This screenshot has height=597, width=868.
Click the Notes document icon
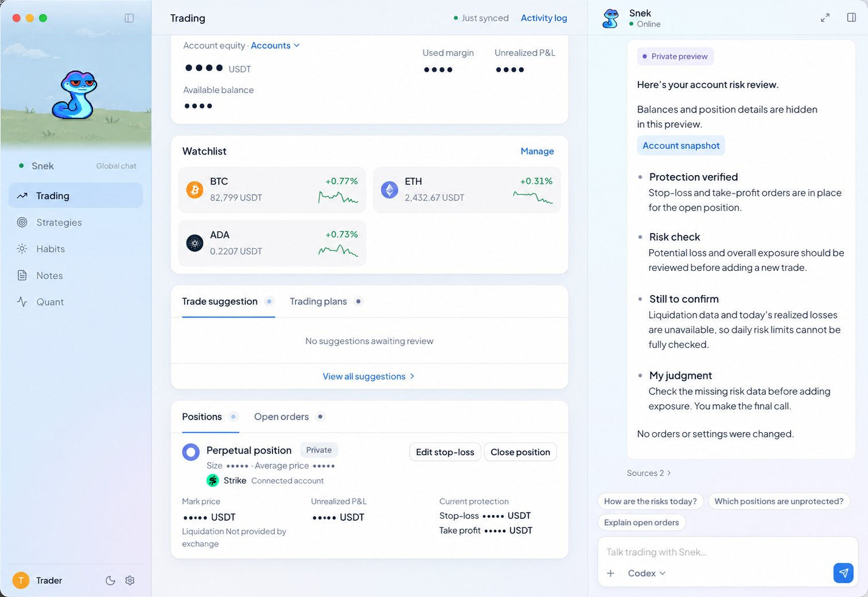tap(22, 276)
